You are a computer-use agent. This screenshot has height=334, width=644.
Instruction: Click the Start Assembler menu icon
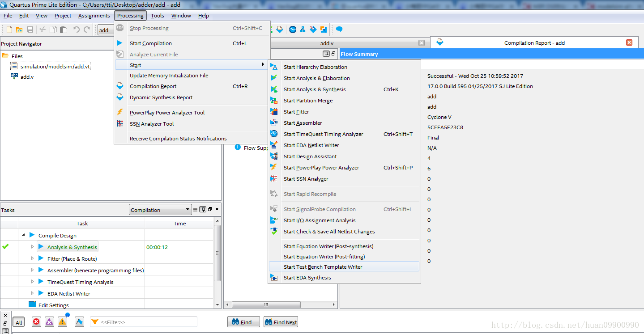point(274,123)
